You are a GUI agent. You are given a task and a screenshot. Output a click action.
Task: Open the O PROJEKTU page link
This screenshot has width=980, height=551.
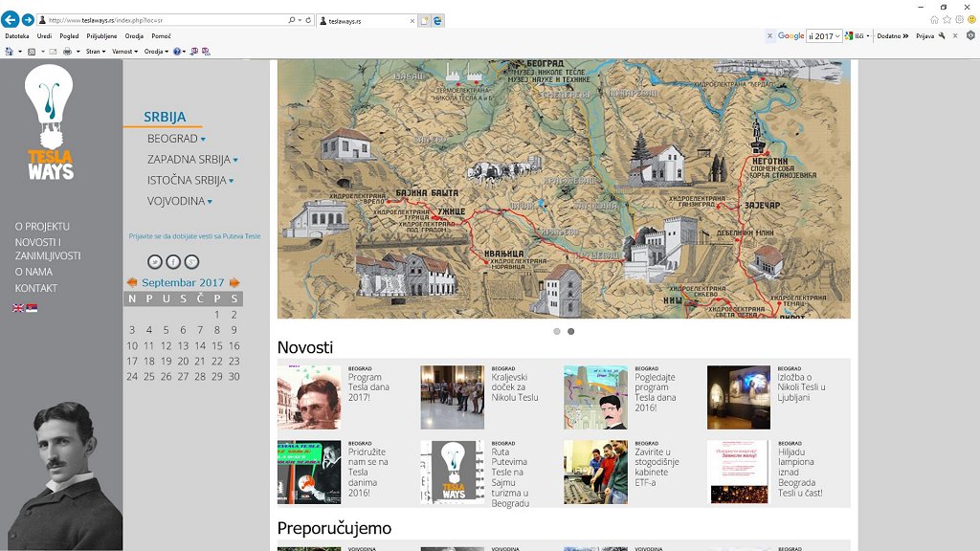coord(42,227)
